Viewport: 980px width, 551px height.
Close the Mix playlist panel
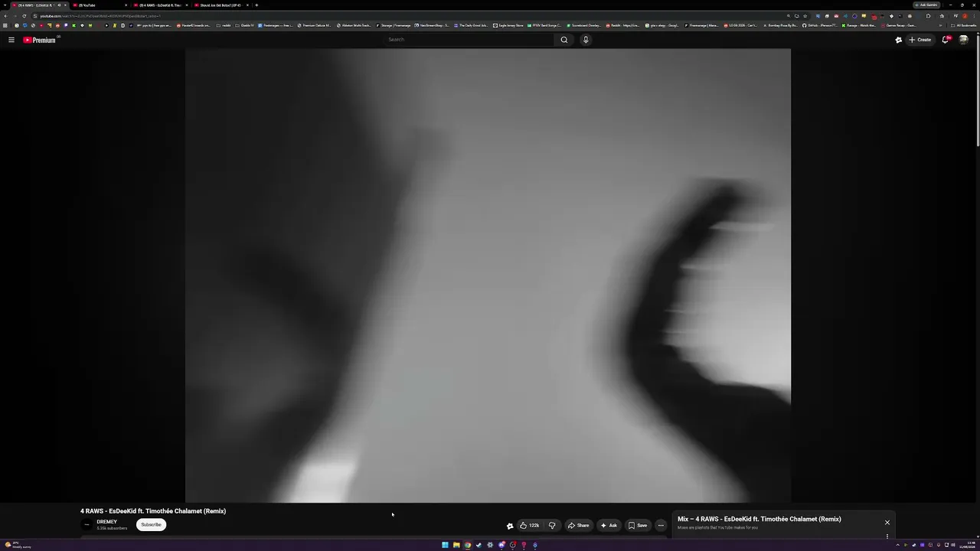coord(887,523)
